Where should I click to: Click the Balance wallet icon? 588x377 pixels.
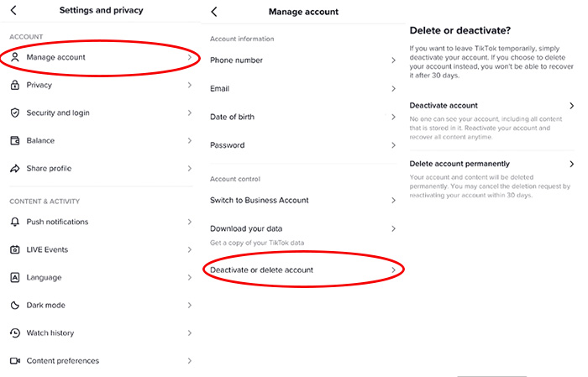(x=14, y=140)
